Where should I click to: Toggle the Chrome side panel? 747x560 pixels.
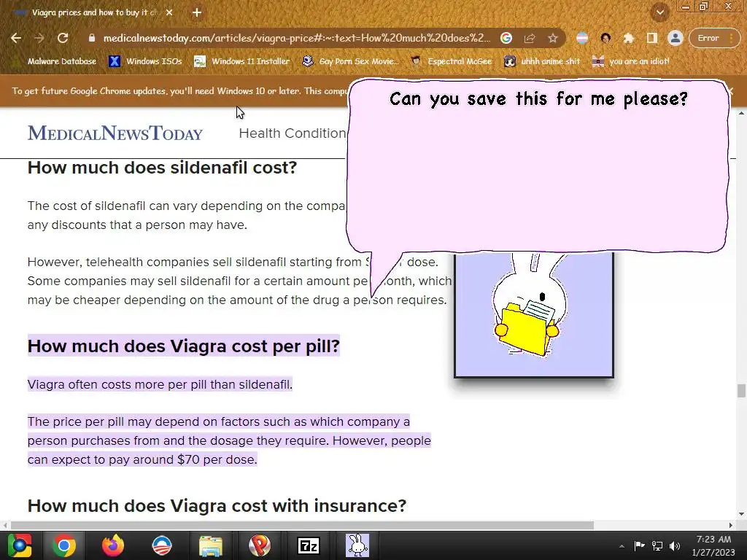point(651,38)
